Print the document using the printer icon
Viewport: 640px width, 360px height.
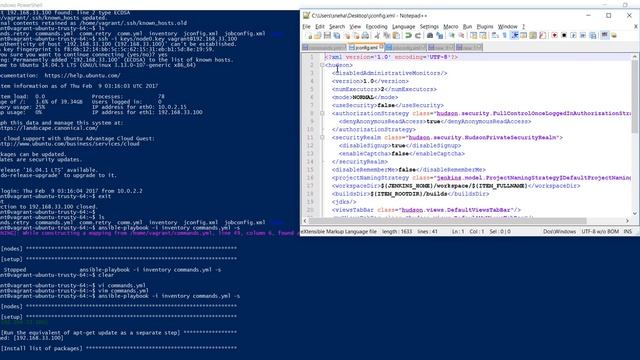point(366,36)
